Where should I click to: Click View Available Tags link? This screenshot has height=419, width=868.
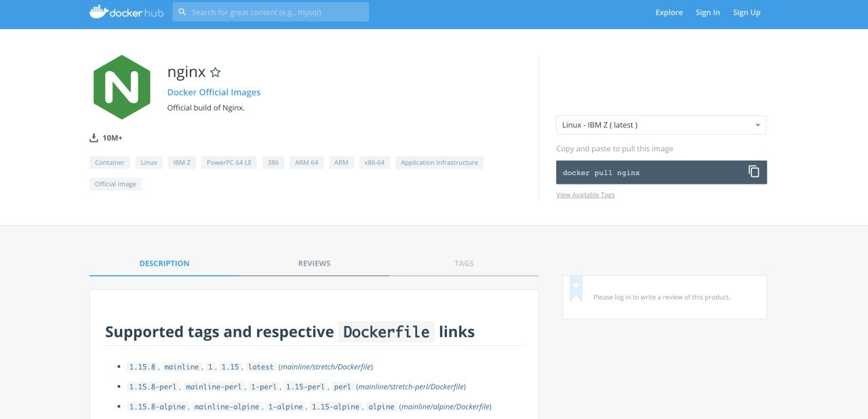click(585, 195)
